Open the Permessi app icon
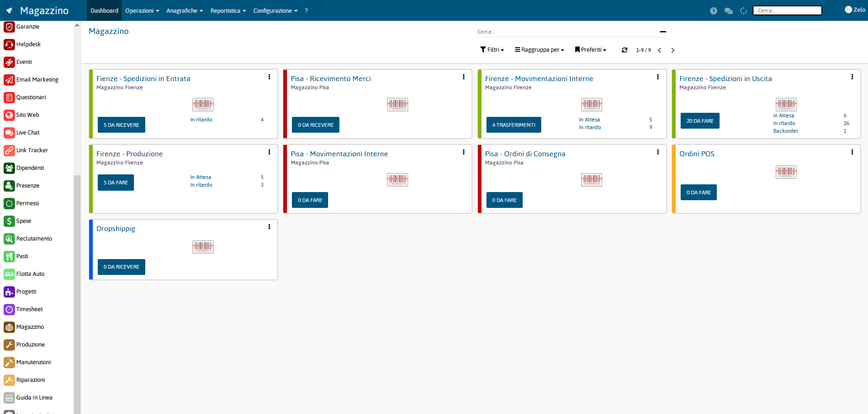 click(9, 203)
